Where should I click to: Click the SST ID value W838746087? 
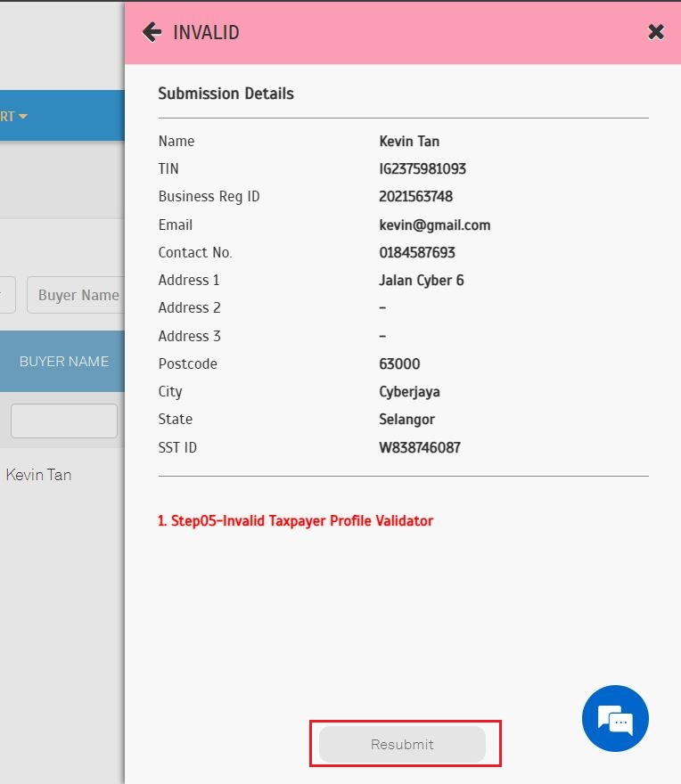419,447
